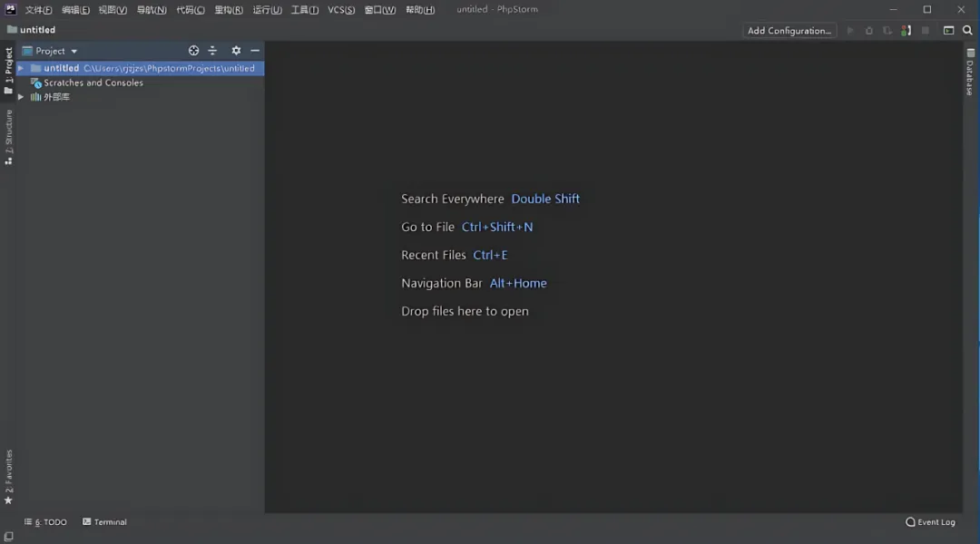Expand the 外部库 tree node arrow
This screenshot has width=980, height=544.
pyautogui.click(x=21, y=97)
